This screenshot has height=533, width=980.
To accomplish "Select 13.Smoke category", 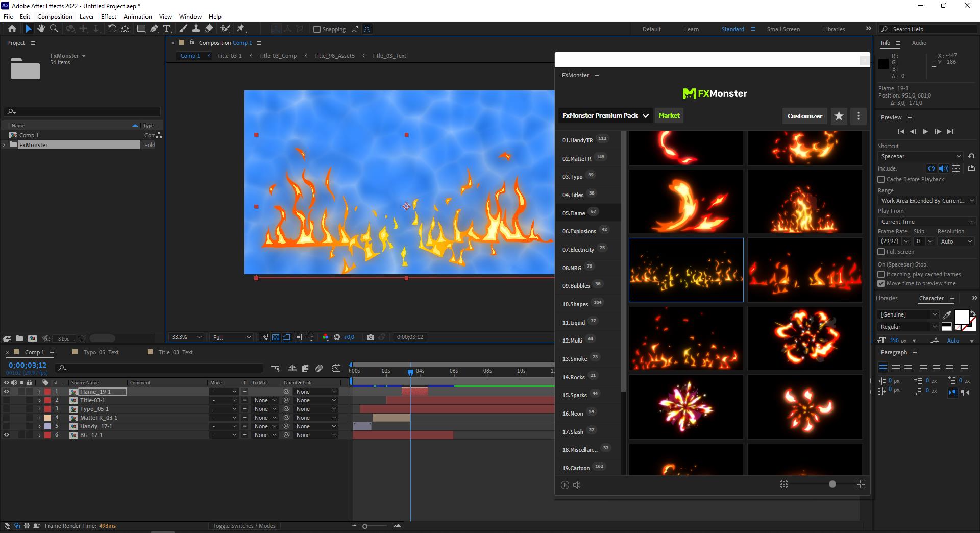I will click(575, 359).
